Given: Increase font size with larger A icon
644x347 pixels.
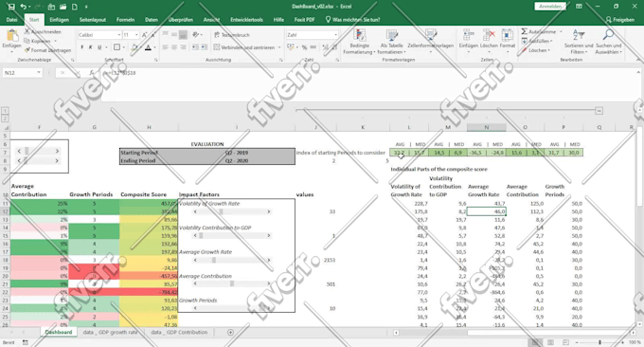Looking at the screenshot, I should coord(145,35).
